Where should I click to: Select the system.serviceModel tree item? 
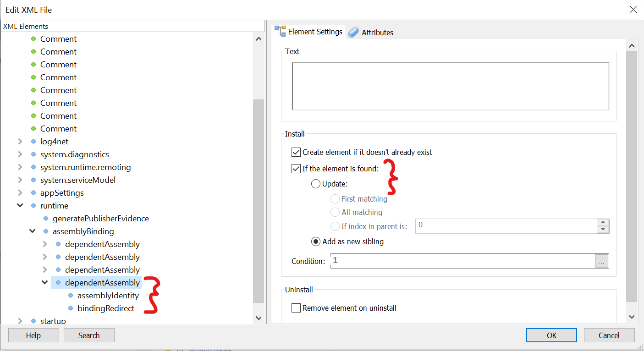[77, 180]
